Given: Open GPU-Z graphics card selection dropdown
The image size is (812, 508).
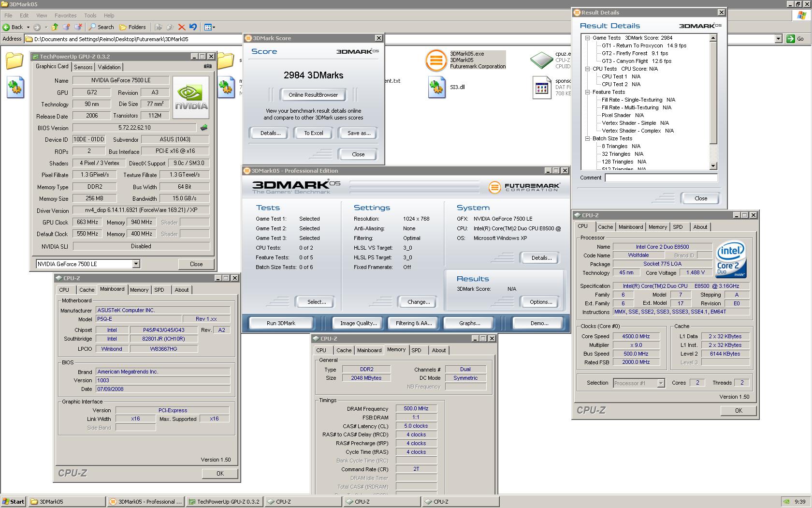Looking at the screenshot, I should pyautogui.click(x=136, y=264).
